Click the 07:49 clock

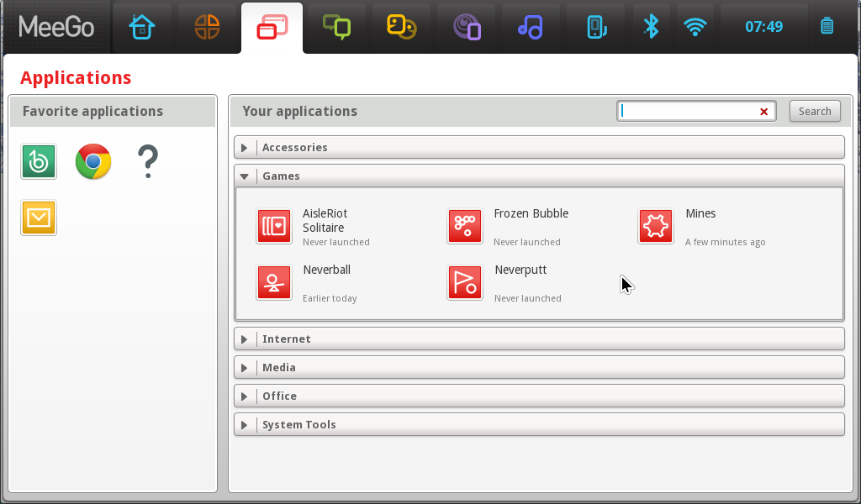pyautogui.click(x=763, y=26)
